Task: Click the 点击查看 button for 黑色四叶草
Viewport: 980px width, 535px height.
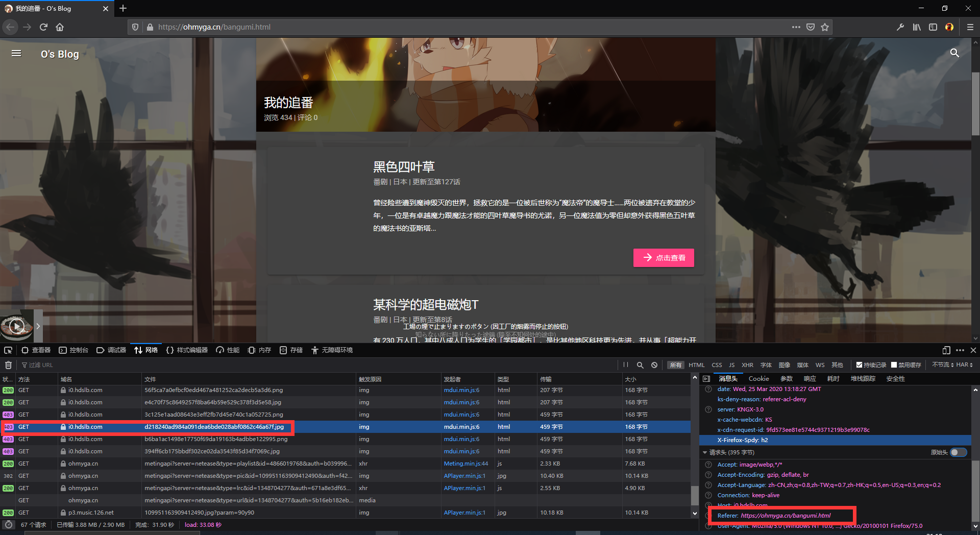Action: pyautogui.click(x=664, y=258)
